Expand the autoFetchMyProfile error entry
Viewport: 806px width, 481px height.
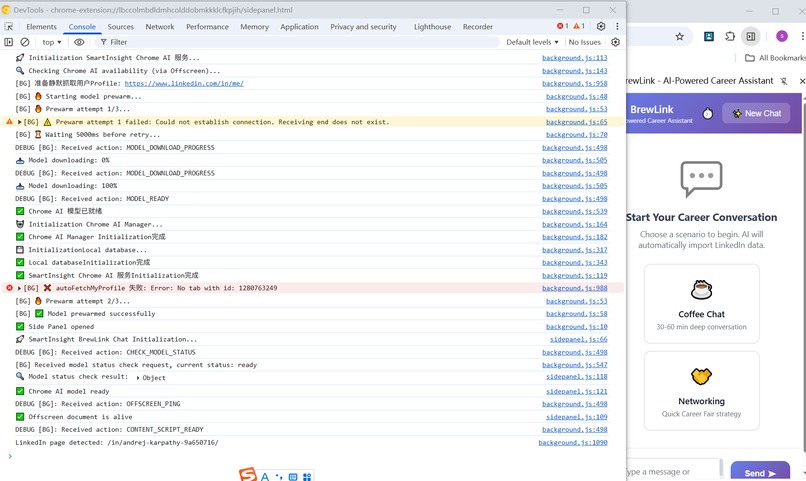pyautogui.click(x=20, y=288)
